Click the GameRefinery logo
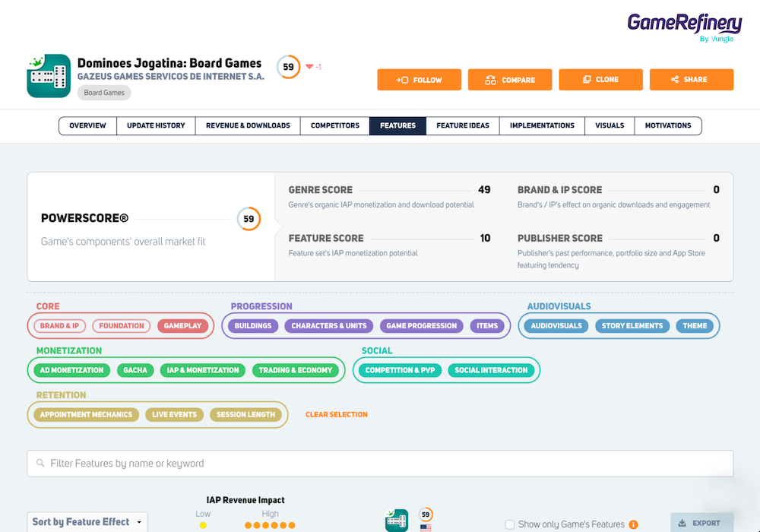760x532 pixels. point(685,27)
